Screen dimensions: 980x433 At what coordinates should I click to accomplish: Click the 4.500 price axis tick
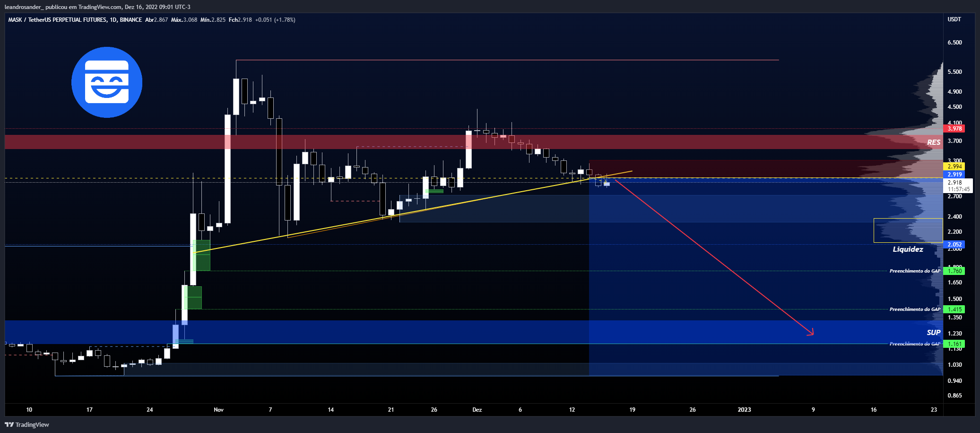954,107
